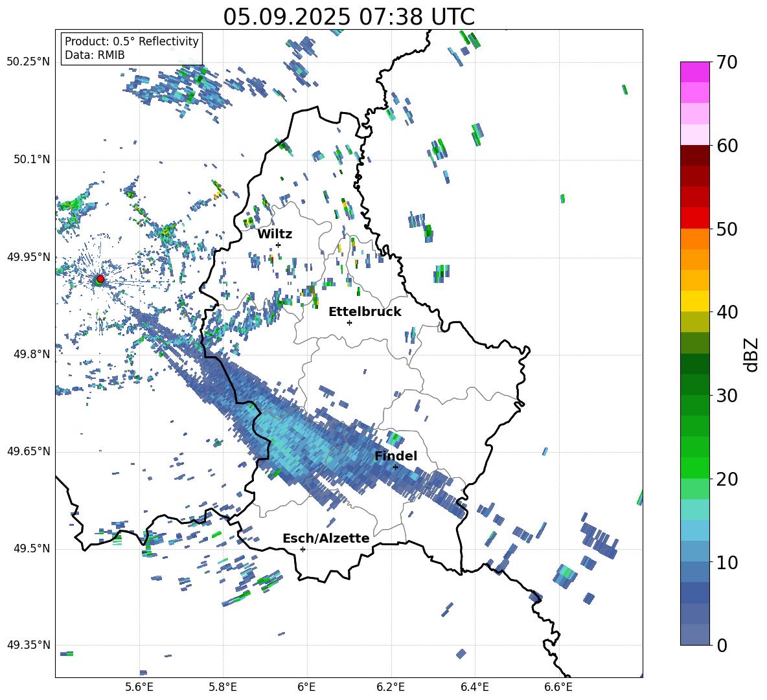This screenshot has height=700, width=767.
Task: Click the 50.1°N latitude label
Action: click(31, 160)
